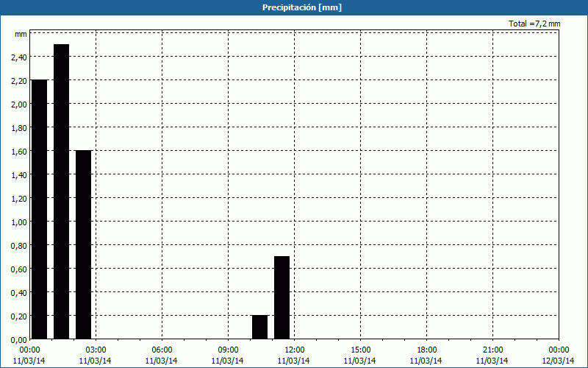Click the 03:00 time axis label
Screen dimensions: 588x368
pos(96,350)
